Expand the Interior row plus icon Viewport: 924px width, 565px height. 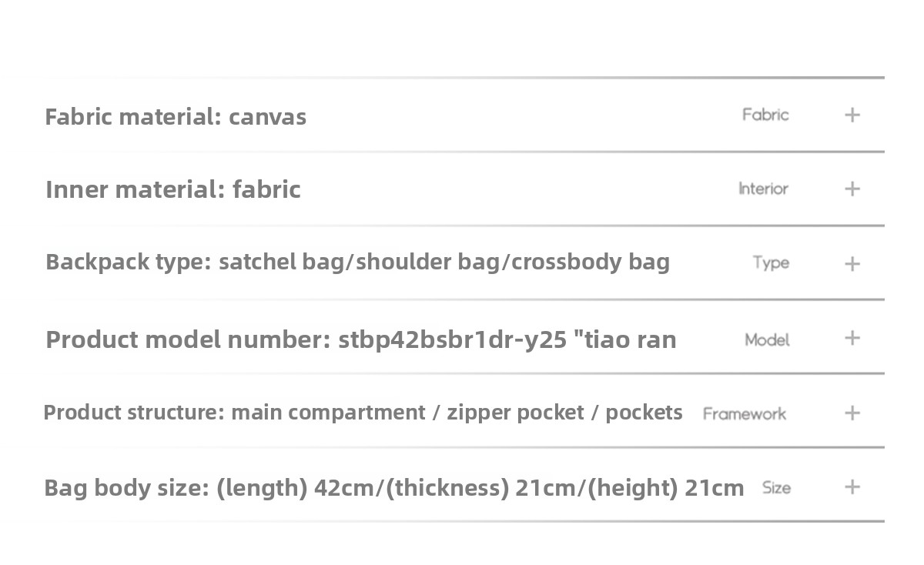(852, 189)
